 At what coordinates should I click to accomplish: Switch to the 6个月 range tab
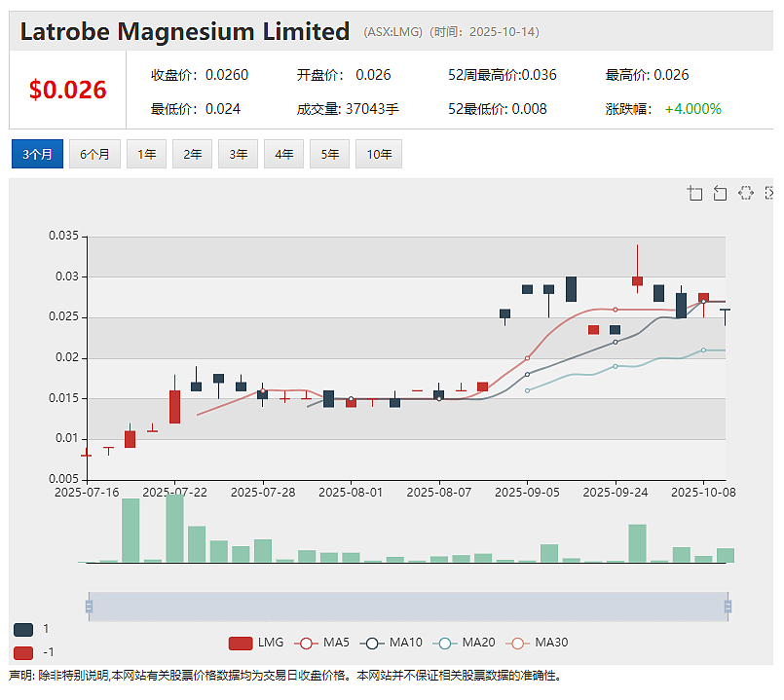coord(94,154)
